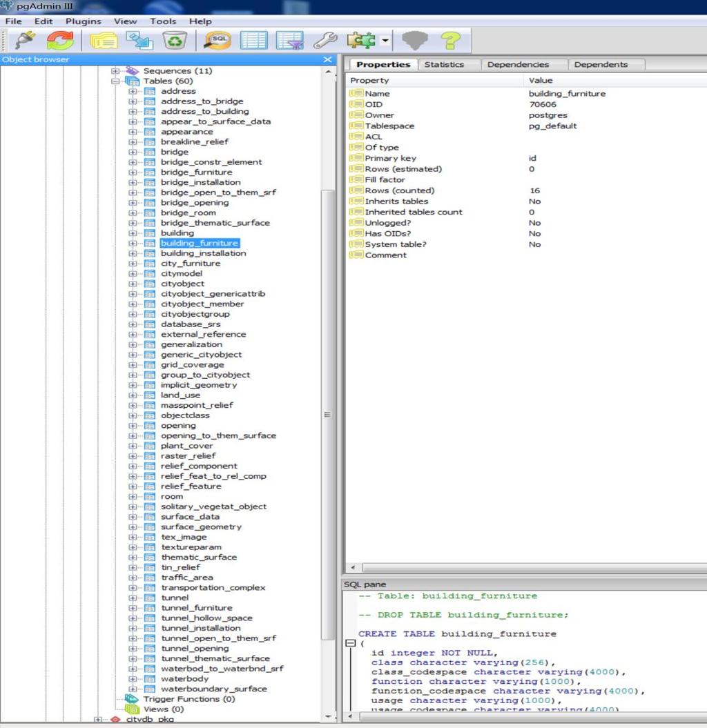Expand the Sequences (11) node
Image resolution: width=707 pixels, height=728 pixels.
pos(115,71)
